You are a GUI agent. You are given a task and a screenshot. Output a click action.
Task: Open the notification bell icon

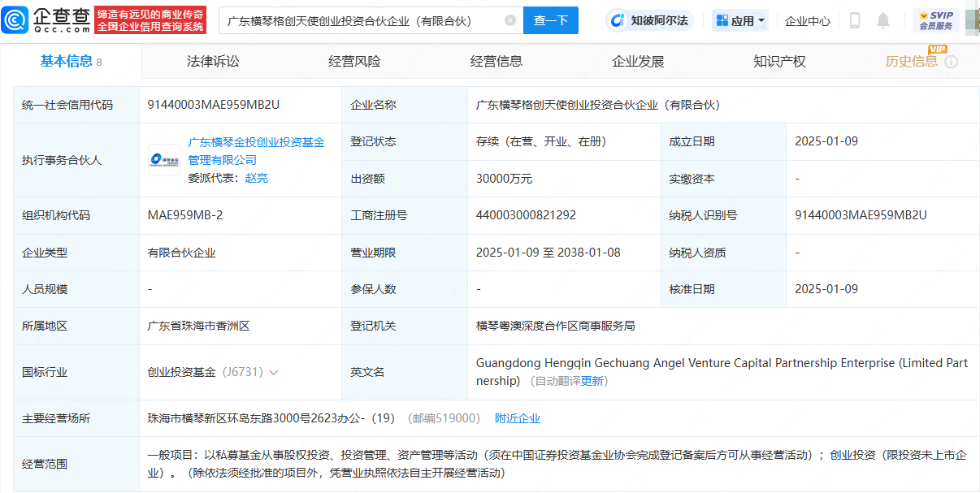tap(883, 20)
